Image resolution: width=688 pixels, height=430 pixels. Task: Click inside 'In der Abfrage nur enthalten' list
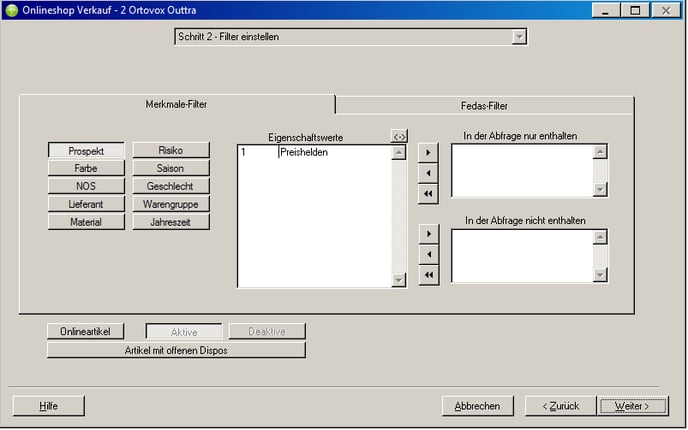click(x=523, y=171)
